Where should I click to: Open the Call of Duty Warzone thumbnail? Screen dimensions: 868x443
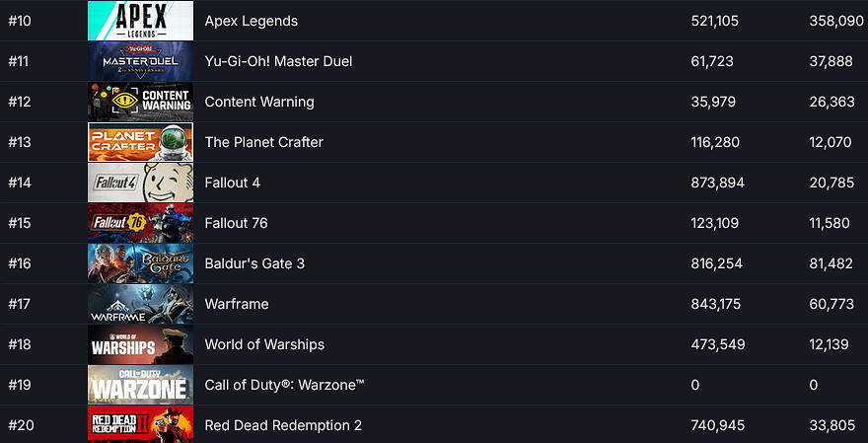pos(140,385)
